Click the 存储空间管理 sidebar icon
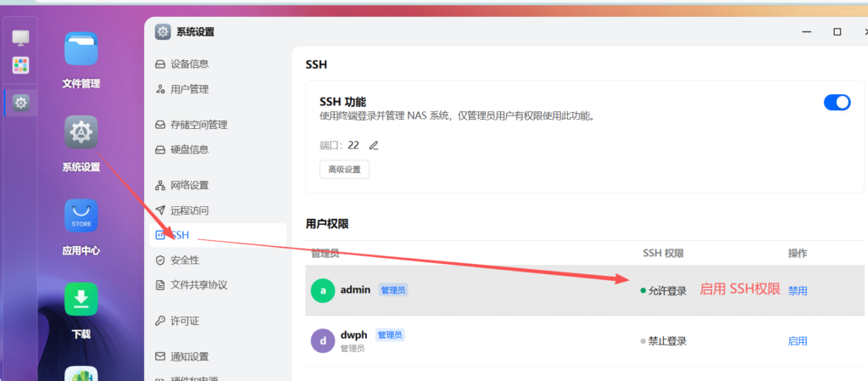Image resolution: width=868 pixels, height=381 pixels. click(160, 125)
